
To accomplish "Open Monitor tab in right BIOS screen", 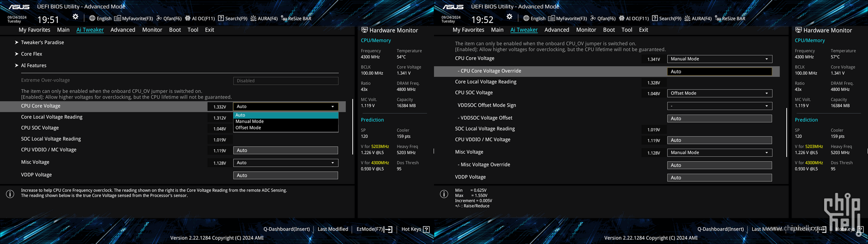I will point(586,30).
